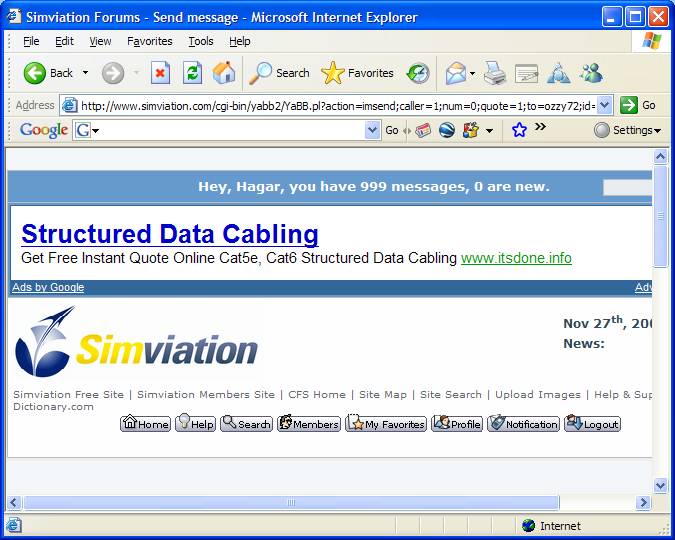This screenshot has width=675, height=540.
Task: Click the Stop loading toolbar icon
Action: (x=160, y=73)
